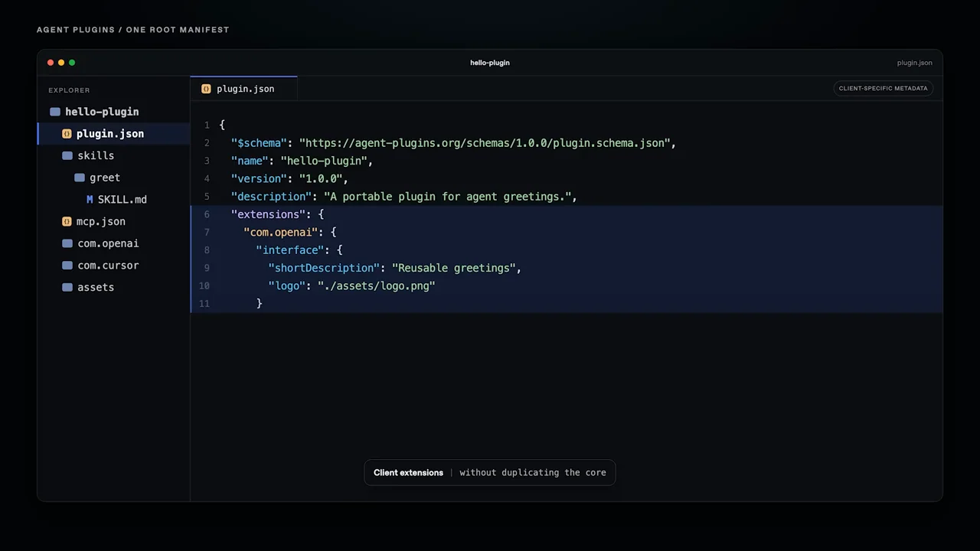Click the hello-plugin window title
The height and width of the screenshot is (551, 980).
(490, 63)
